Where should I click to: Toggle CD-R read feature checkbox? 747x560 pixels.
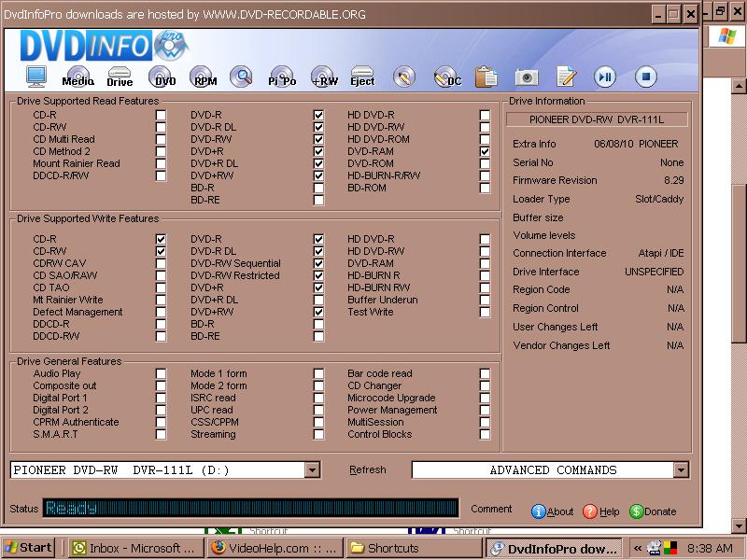tap(161, 115)
